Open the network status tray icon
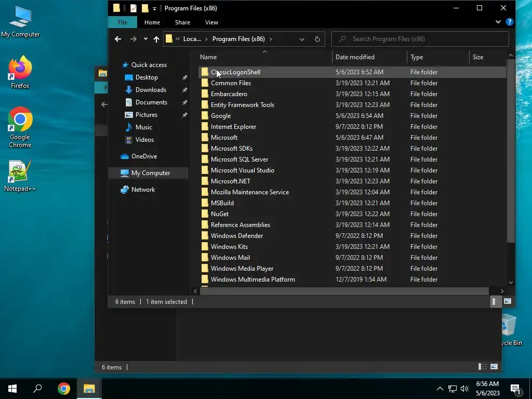 click(x=453, y=389)
